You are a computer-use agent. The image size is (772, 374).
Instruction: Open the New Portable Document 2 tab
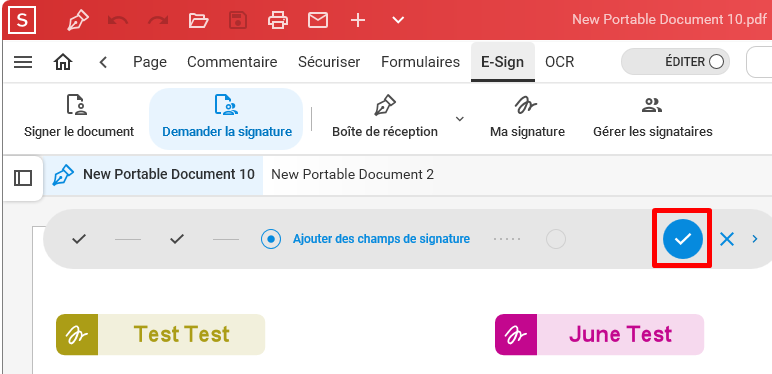click(353, 175)
